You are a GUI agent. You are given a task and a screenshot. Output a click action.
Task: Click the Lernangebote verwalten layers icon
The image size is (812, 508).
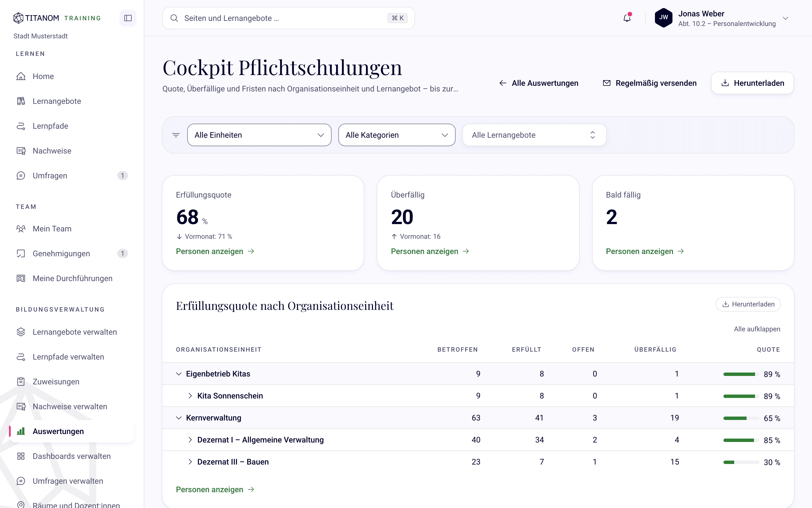[21, 332]
